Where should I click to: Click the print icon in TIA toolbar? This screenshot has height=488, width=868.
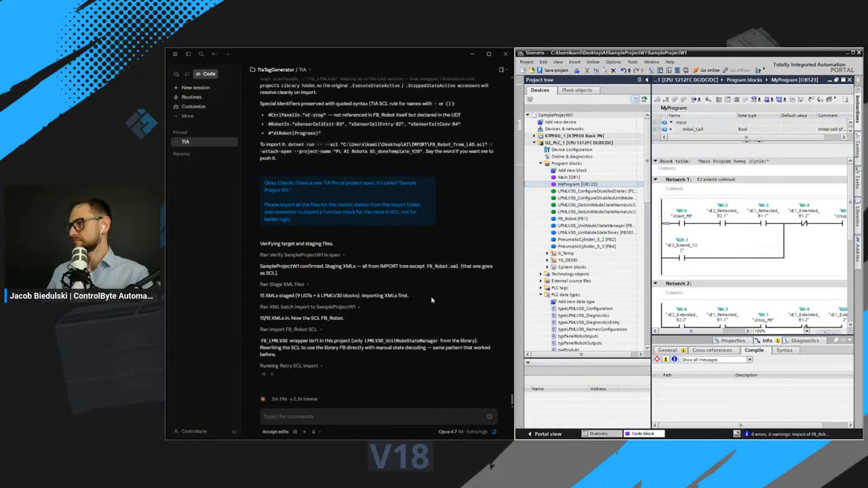tap(576, 70)
